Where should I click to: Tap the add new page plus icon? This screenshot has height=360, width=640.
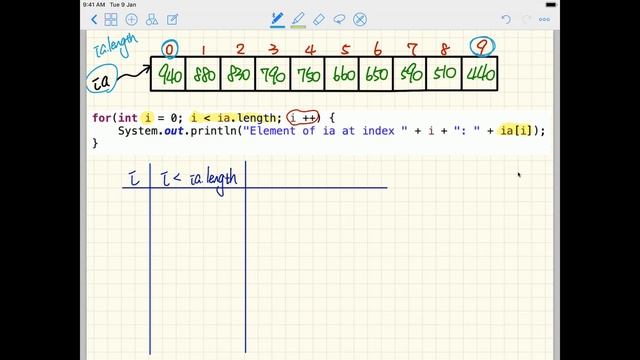click(131, 19)
